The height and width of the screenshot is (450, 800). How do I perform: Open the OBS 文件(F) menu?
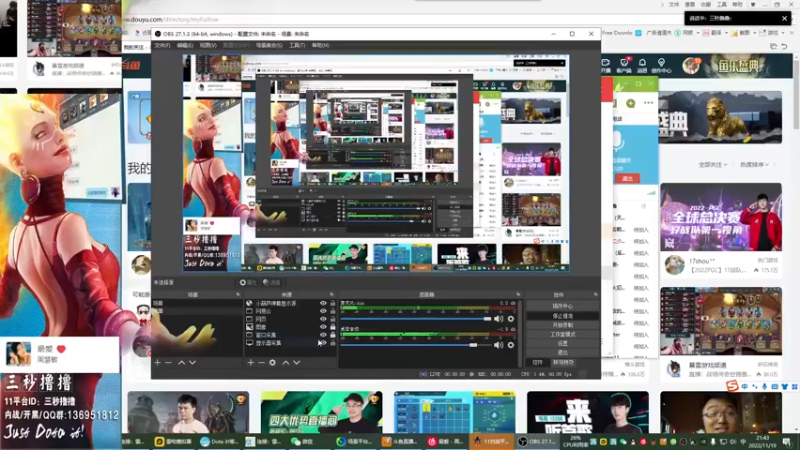[162, 45]
